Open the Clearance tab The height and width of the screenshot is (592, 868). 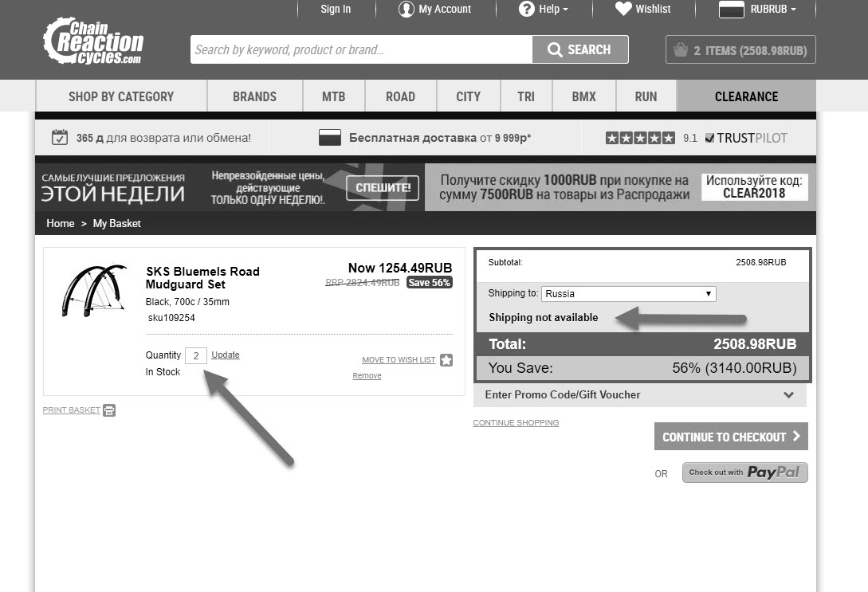coord(746,96)
